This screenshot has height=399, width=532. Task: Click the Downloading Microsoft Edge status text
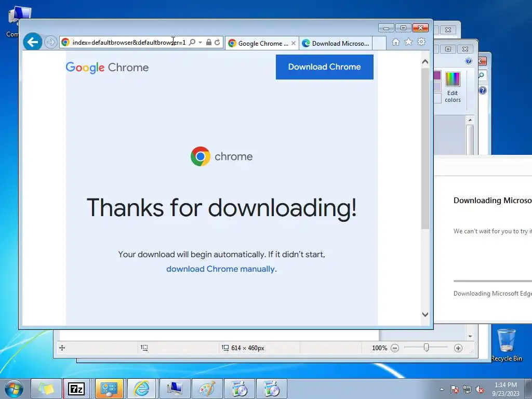[493, 294]
